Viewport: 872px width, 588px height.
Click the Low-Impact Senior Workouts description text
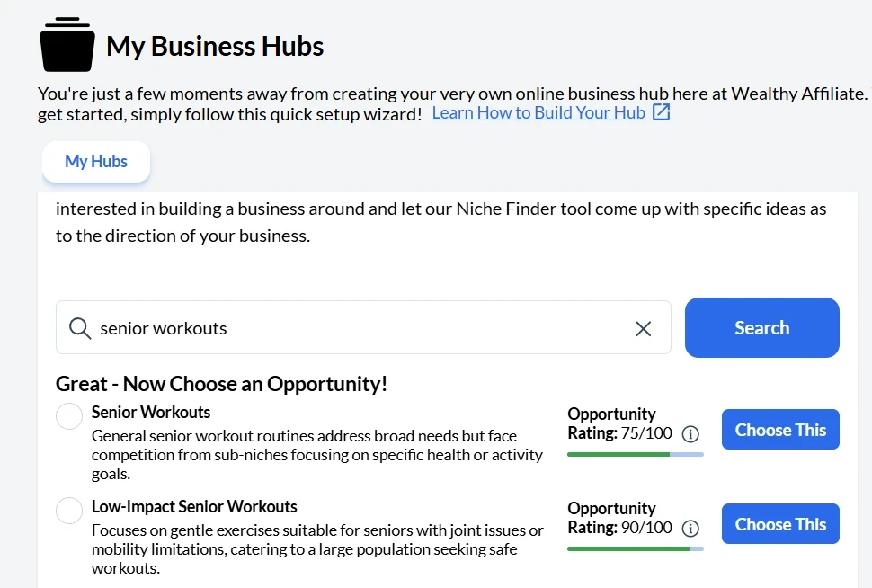(x=316, y=548)
